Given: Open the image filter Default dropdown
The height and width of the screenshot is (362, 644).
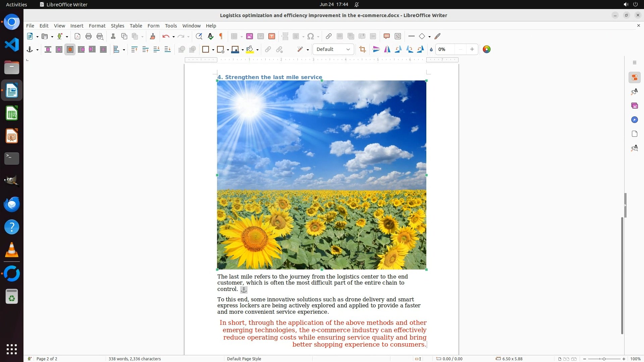Looking at the screenshot, I should [x=333, y=50].
